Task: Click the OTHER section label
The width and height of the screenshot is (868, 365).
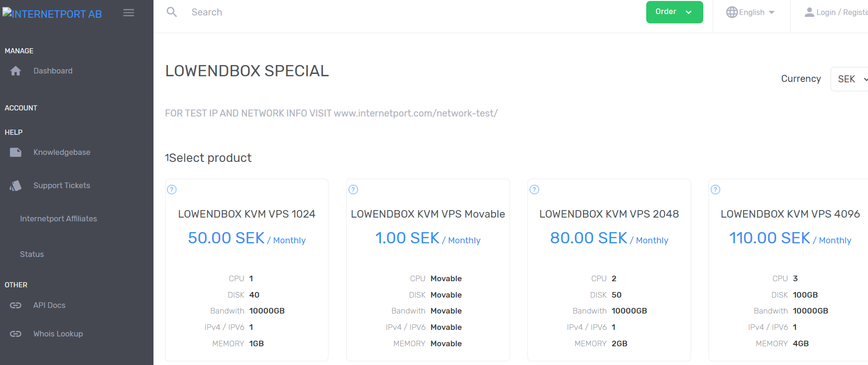Action: pos(16,285)
